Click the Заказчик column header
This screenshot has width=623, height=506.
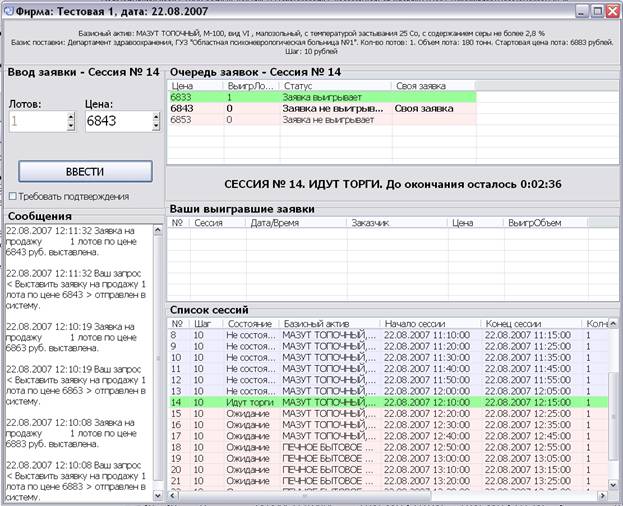coord(397,223)
